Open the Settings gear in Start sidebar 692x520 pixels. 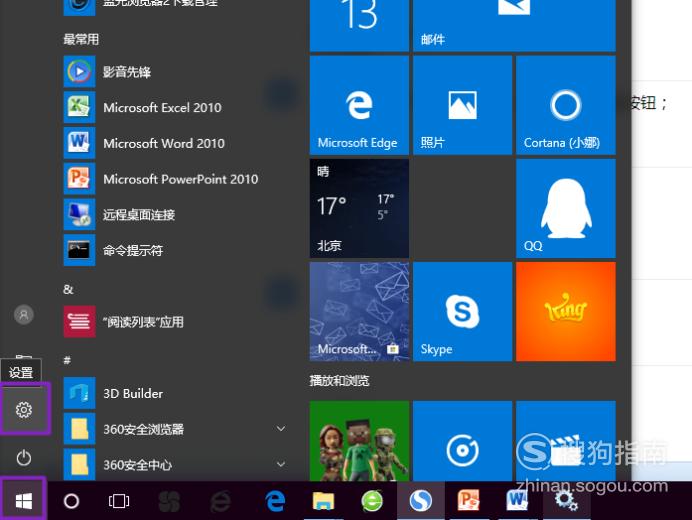(24, 410)
